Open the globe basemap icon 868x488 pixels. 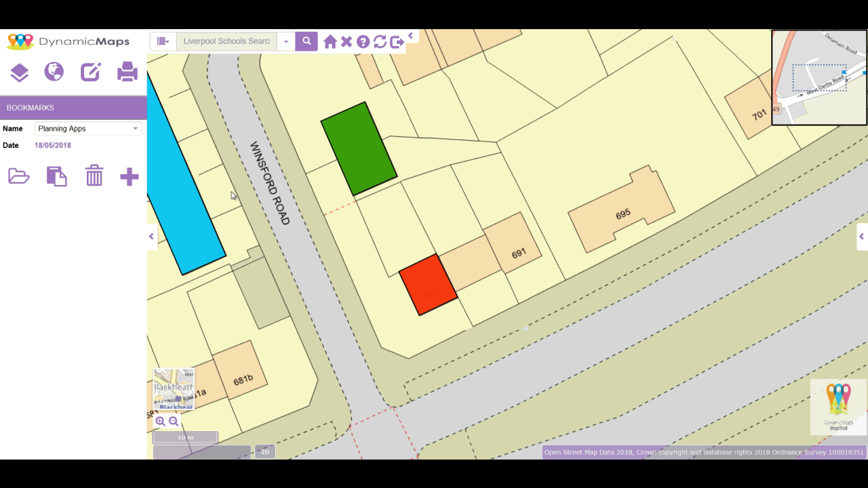(x=54, y=71)
